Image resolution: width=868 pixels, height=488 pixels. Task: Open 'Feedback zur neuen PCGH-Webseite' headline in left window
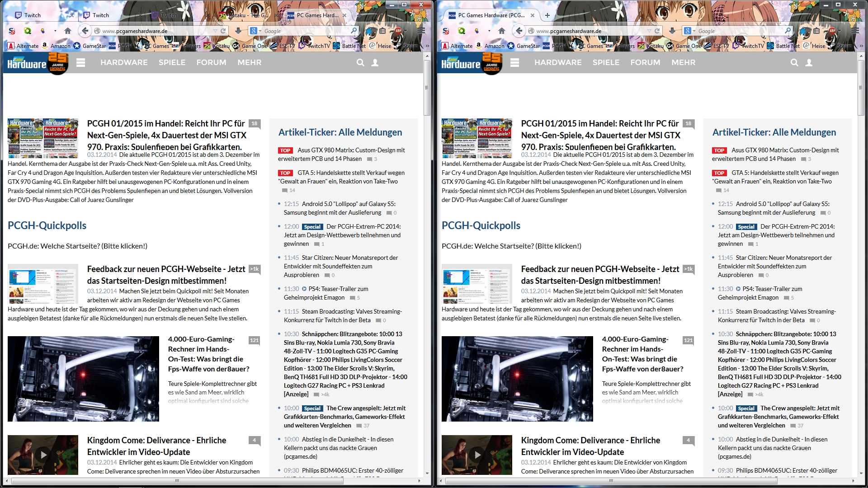click(x=166, y=275)
